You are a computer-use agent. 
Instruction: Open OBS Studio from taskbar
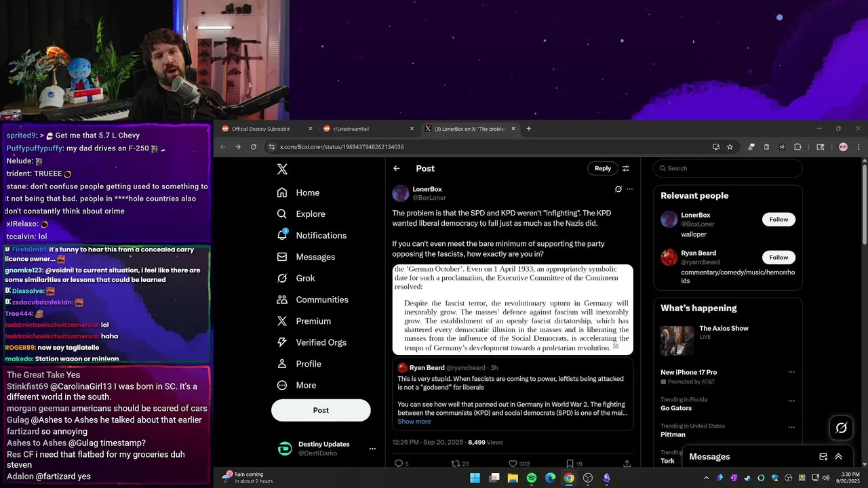pos(588,478)
